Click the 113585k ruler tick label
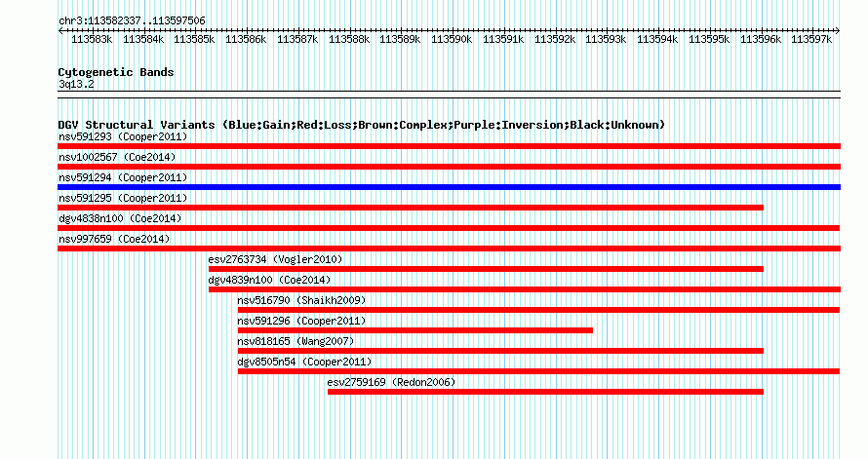 pos(194,39)
